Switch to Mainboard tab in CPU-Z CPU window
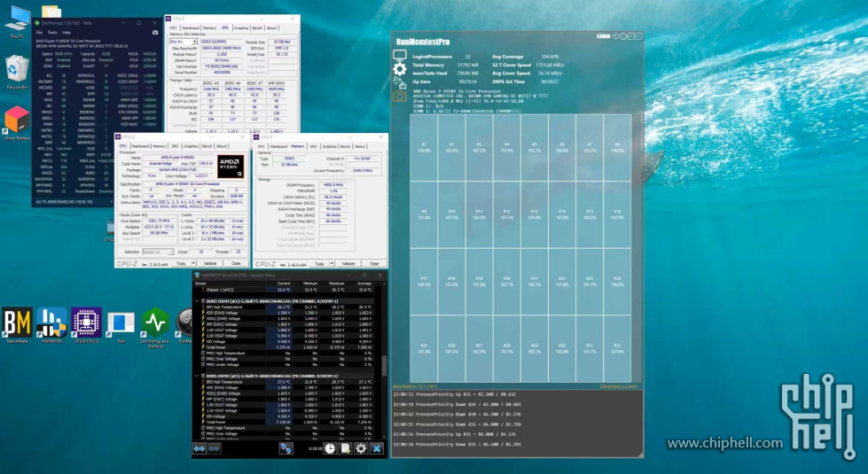The width and height of the screenshot is (868, 474). tap(141, 146)
